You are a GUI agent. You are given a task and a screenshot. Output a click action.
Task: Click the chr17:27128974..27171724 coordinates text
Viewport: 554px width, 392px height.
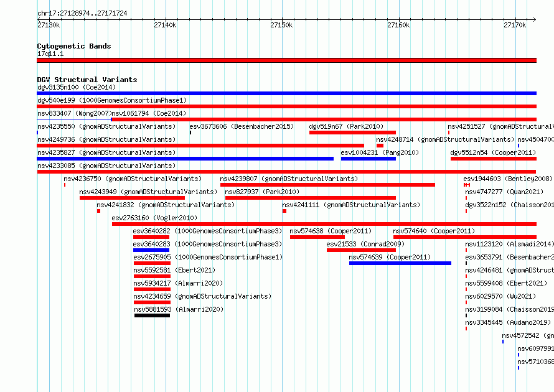(82, 14)
